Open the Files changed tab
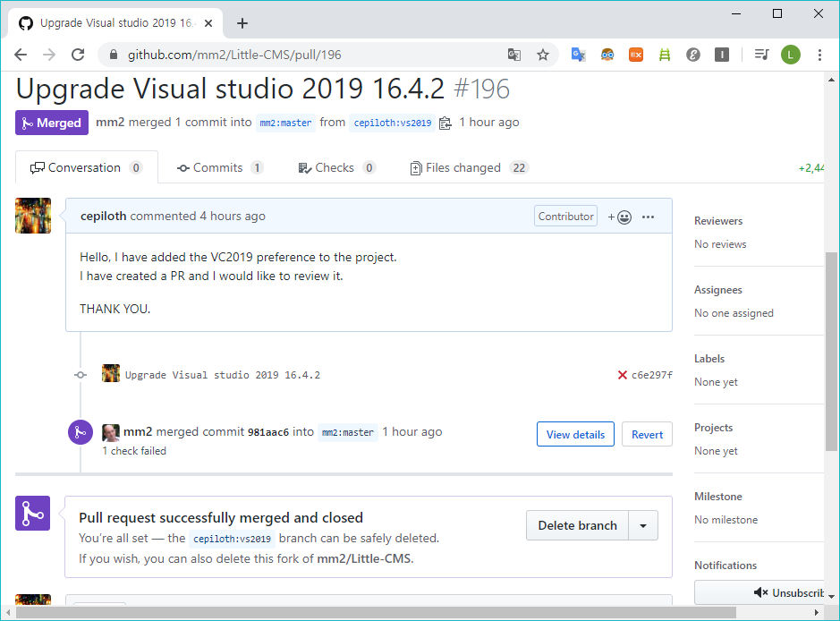840x621 pixels. point(470,167)
